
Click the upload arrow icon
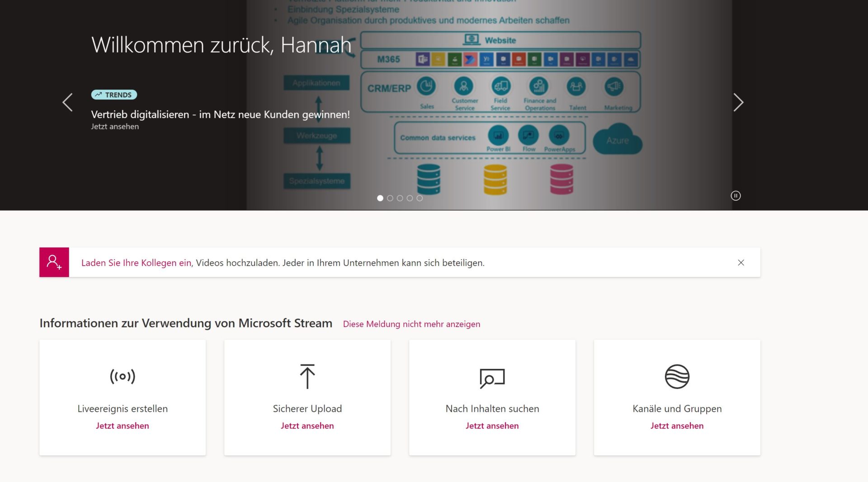(x=307, y=376)
